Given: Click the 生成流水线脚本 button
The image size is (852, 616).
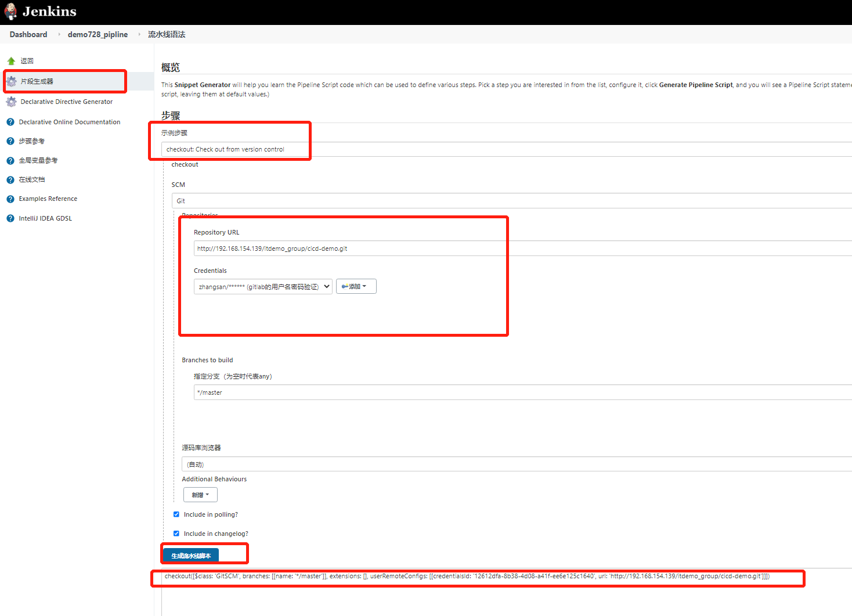Looking at the screenshot, I should pyautogui.click(x=191, y=556).
